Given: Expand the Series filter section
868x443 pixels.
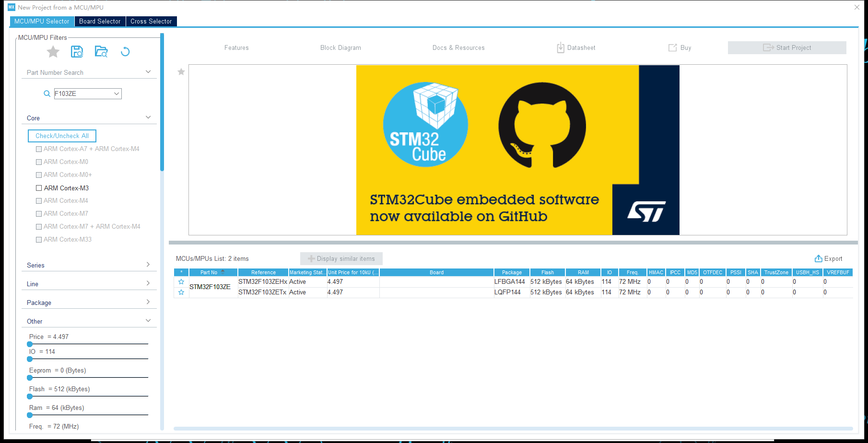Looking at the screenshot, I should coord(148,265).
